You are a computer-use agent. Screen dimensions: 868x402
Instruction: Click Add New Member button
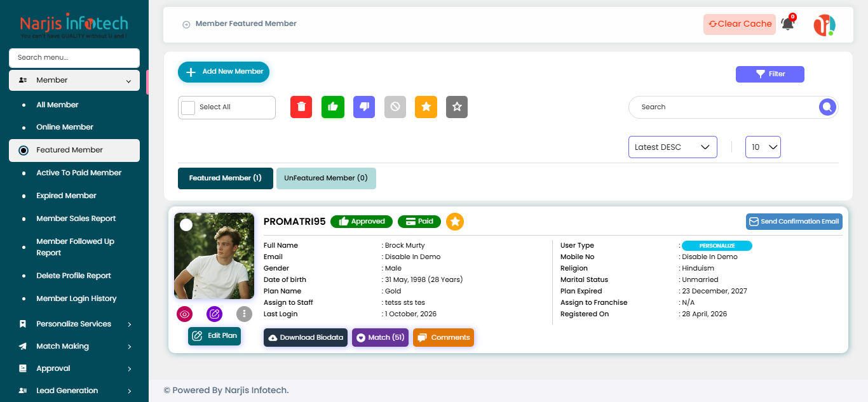coord(224,72)
